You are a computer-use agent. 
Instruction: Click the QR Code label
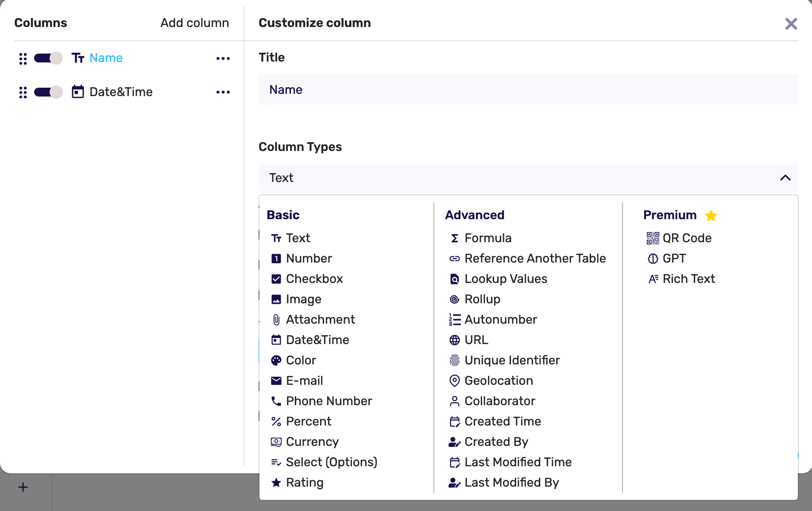(687, 238)
